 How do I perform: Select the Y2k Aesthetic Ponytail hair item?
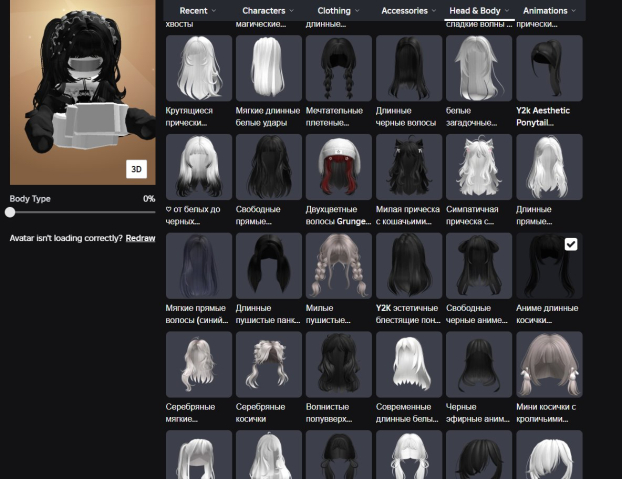(x=549, y=68)
